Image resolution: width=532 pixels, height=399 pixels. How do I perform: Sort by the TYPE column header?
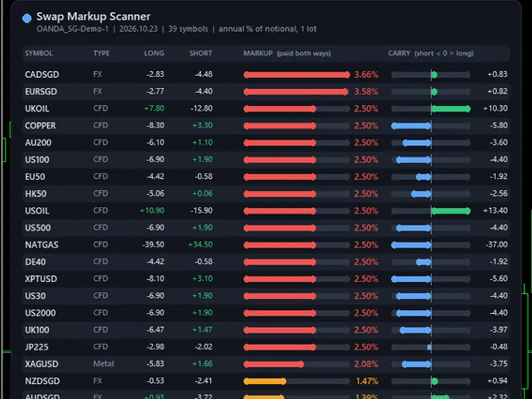(x=102, y=53)
